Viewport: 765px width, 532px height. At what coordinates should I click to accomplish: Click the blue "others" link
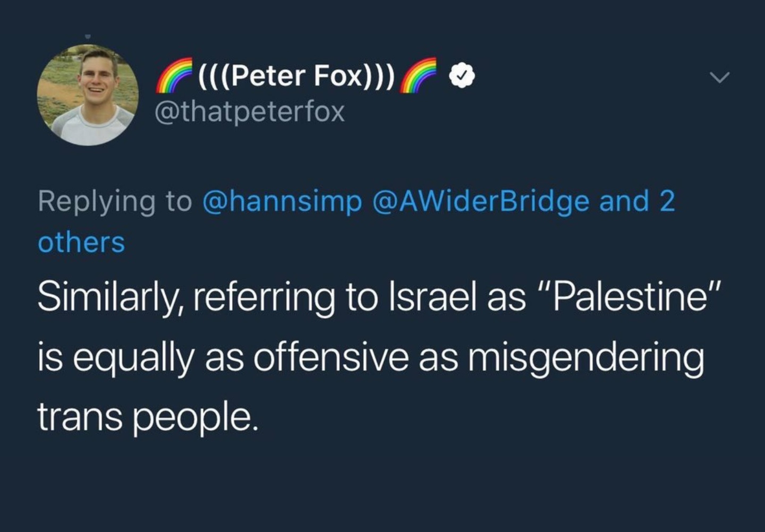[81, 243]
